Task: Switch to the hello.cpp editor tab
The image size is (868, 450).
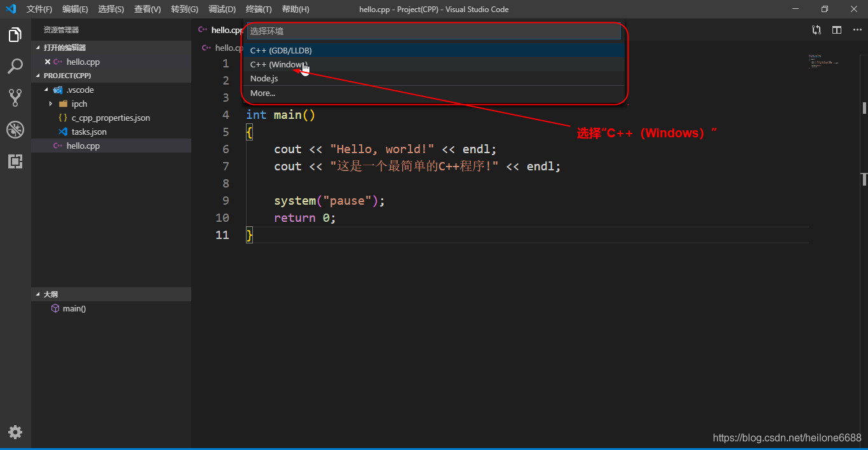Action: click(219, 30)
